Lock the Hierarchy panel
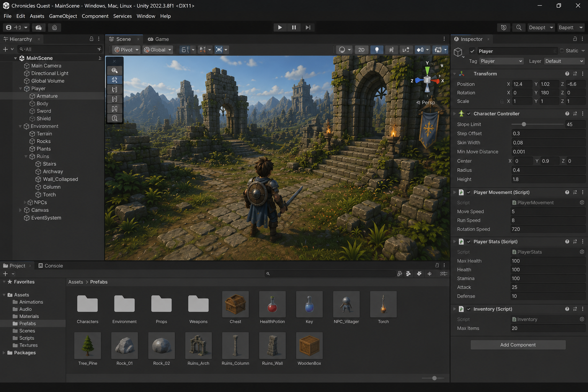 coord(91,39)
